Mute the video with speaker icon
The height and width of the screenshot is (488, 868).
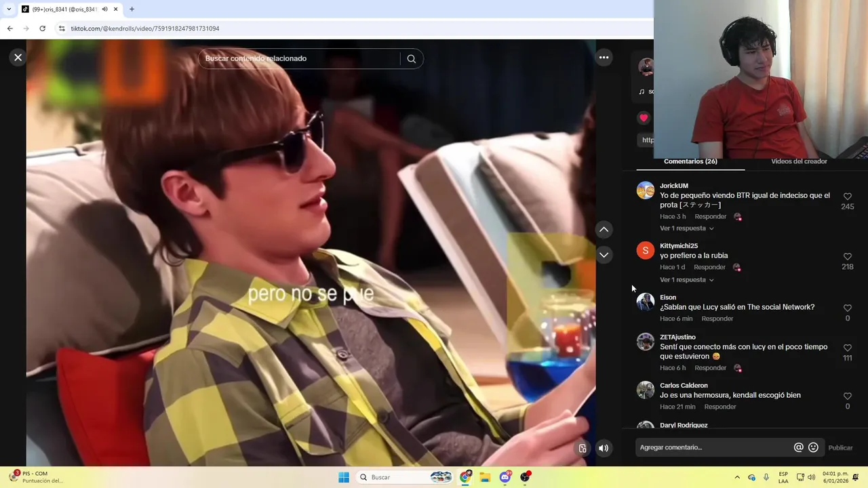(604, 448)
